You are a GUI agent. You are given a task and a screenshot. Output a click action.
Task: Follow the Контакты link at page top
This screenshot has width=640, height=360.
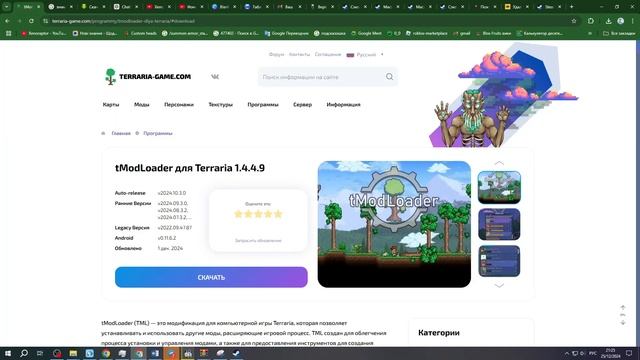(299, 54)
